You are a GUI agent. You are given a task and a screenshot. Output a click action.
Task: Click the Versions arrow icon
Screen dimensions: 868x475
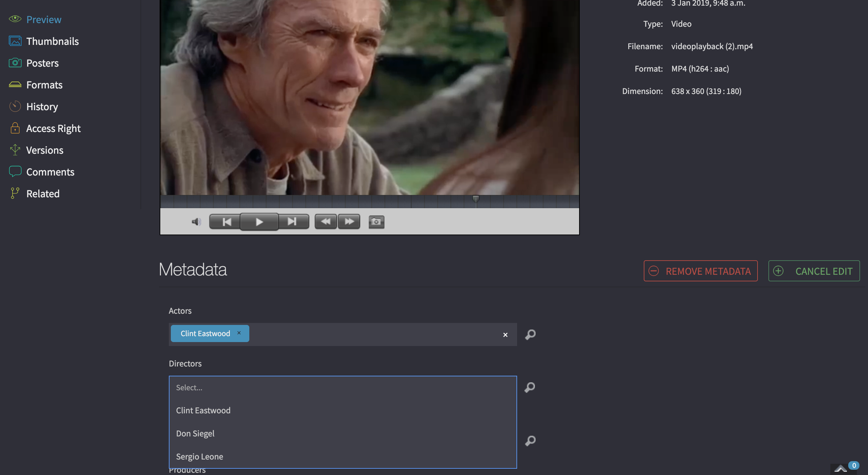[x=15, y=150]
